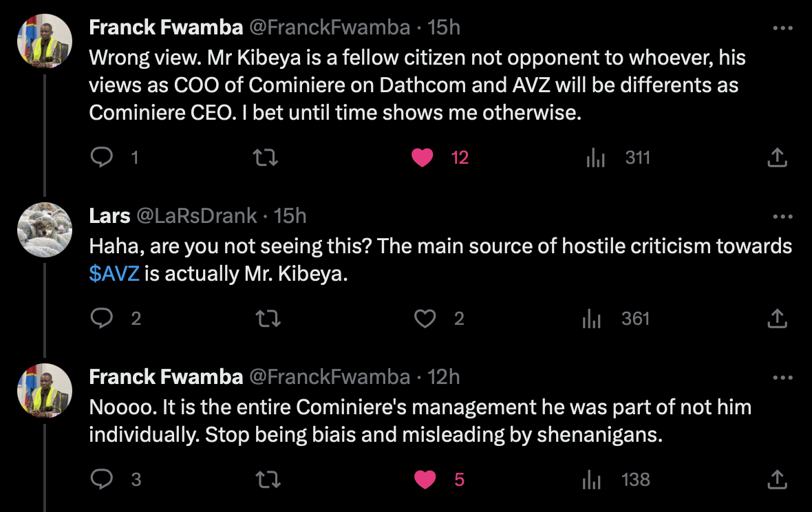The width and height of the screenshot is (812, 512).
Task: View analytics showing 361 views
Action: tap(592, 319)
